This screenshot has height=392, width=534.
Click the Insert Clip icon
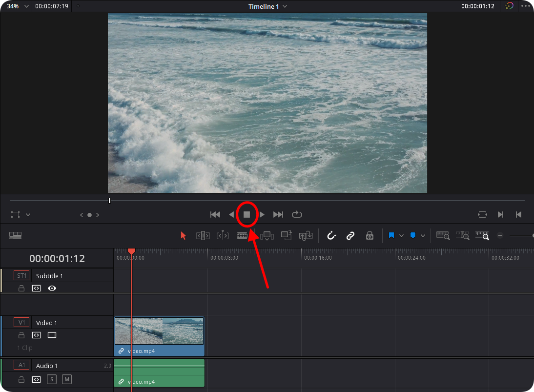tap(267, 235)
